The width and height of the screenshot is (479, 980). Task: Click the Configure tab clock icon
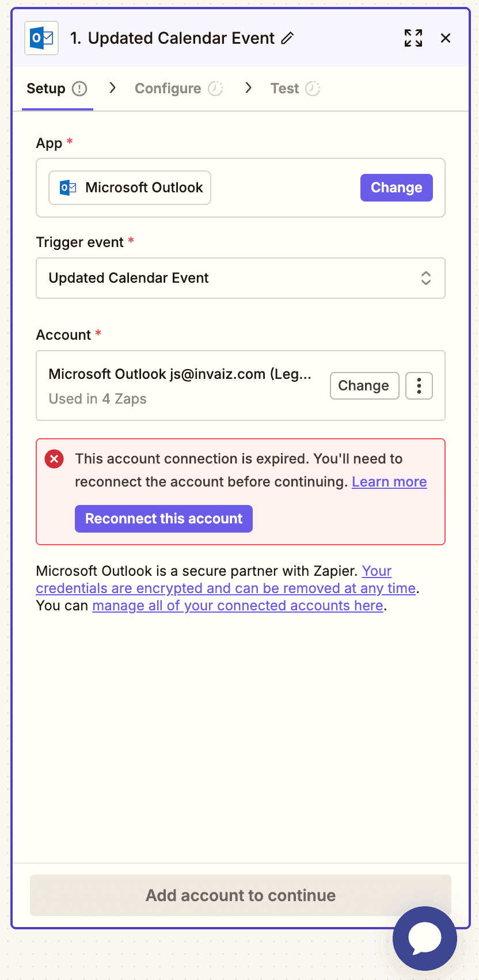coord(215,89)
